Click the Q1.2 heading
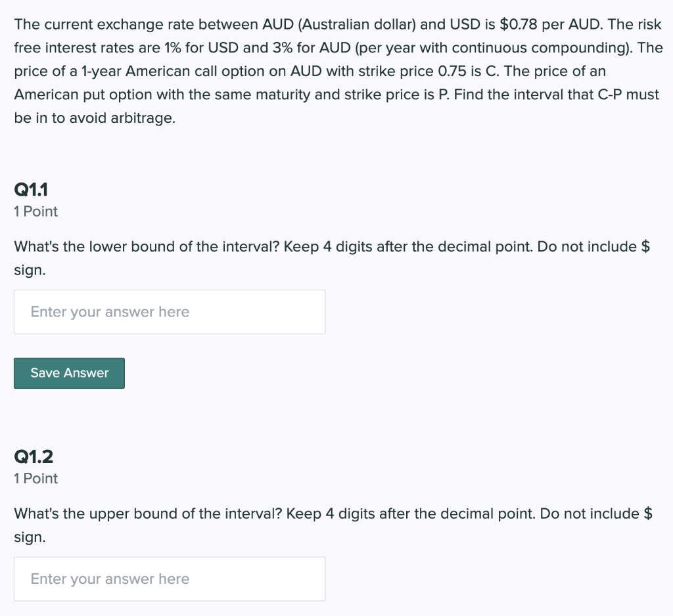Viewport: 673px width, 616px height. point(34,456)
